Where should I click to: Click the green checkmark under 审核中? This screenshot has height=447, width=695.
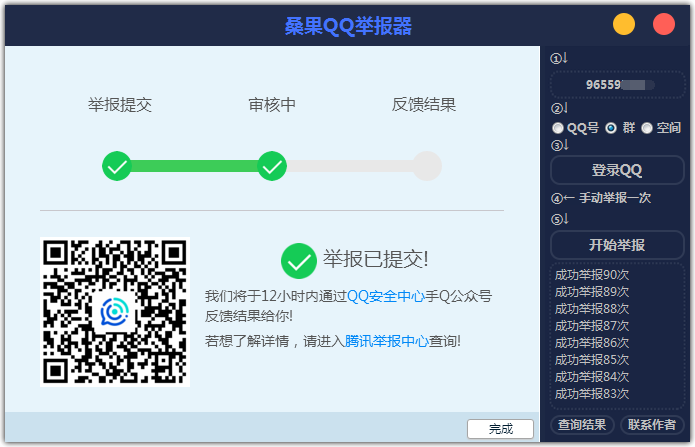pyautogui.click(x=272, y=166)
